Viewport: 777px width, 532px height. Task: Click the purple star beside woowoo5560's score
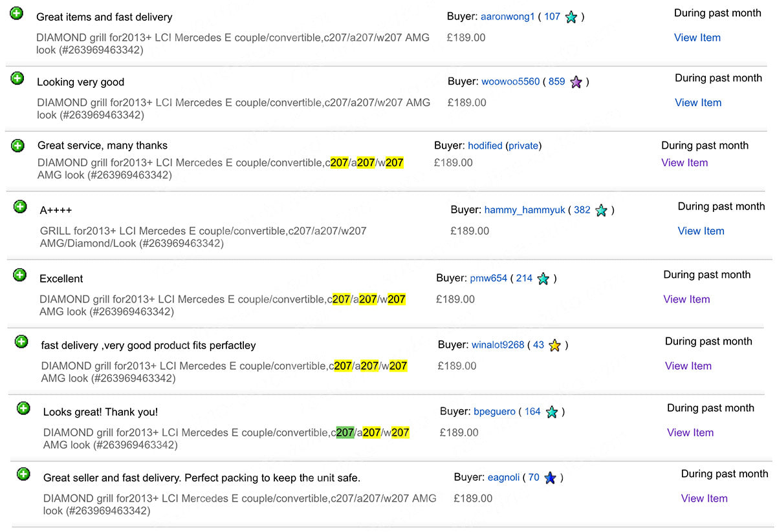[576, 82]
